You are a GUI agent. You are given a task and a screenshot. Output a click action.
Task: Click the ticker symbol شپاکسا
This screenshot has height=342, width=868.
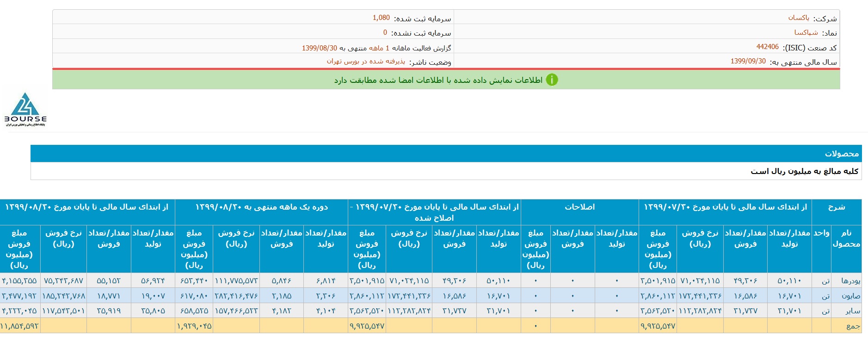coord(806,32)
